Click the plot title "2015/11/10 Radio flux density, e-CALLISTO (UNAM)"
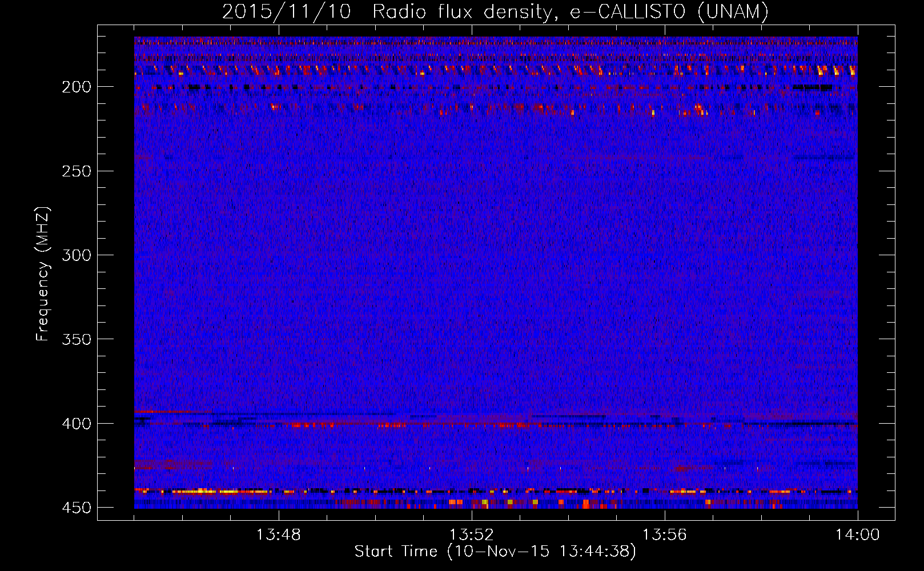Viewport: 924px width, 571px height. pyautogui.click(x=495, y=11)
